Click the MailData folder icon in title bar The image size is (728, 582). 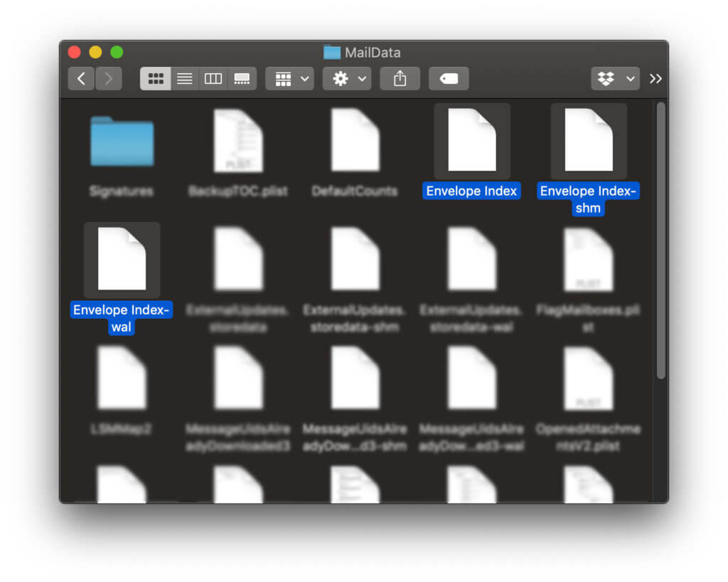coord(332,52)
